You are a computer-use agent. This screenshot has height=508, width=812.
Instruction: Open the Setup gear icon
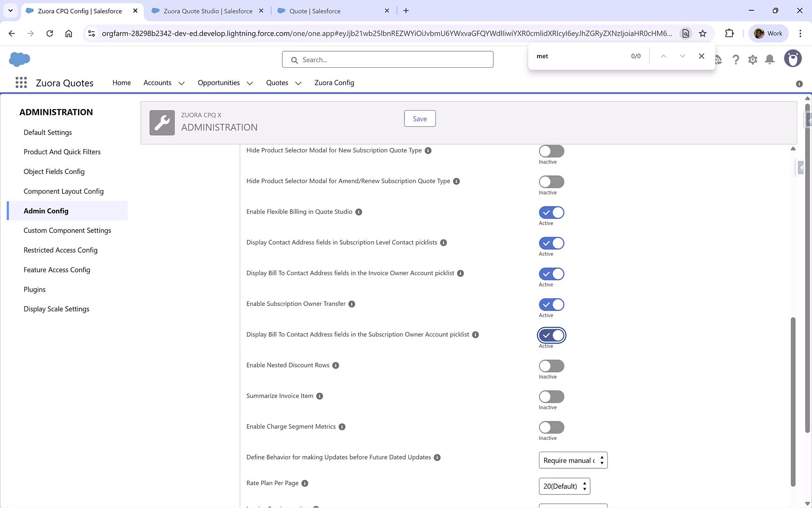coord(752,59)
